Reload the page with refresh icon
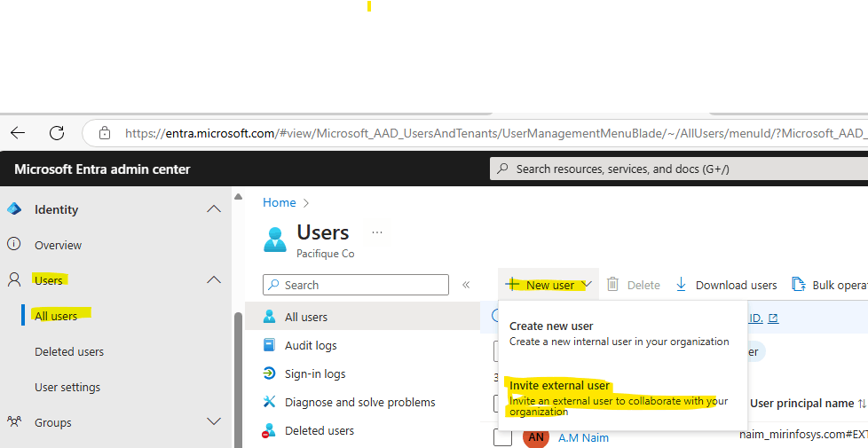The image size is (868, 448). tap(57, 133)
